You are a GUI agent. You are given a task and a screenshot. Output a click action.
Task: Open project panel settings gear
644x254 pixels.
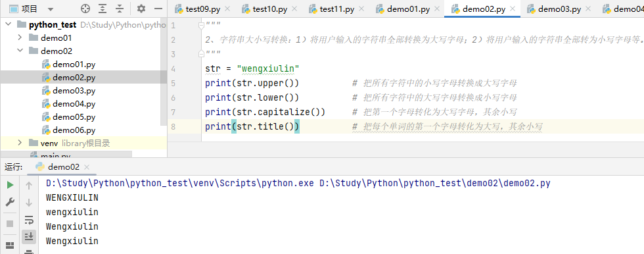point(141,9)
